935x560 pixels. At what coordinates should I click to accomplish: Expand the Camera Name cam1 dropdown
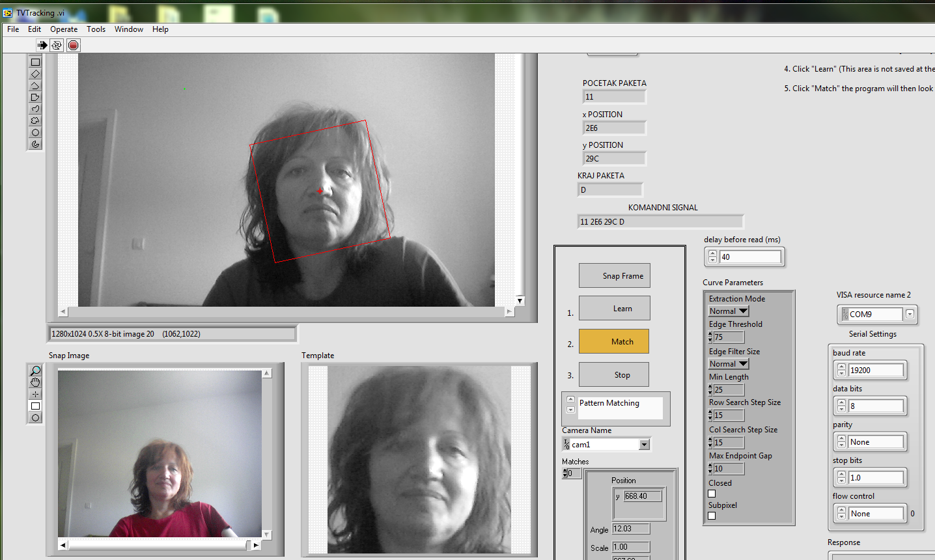click(644, 445)
